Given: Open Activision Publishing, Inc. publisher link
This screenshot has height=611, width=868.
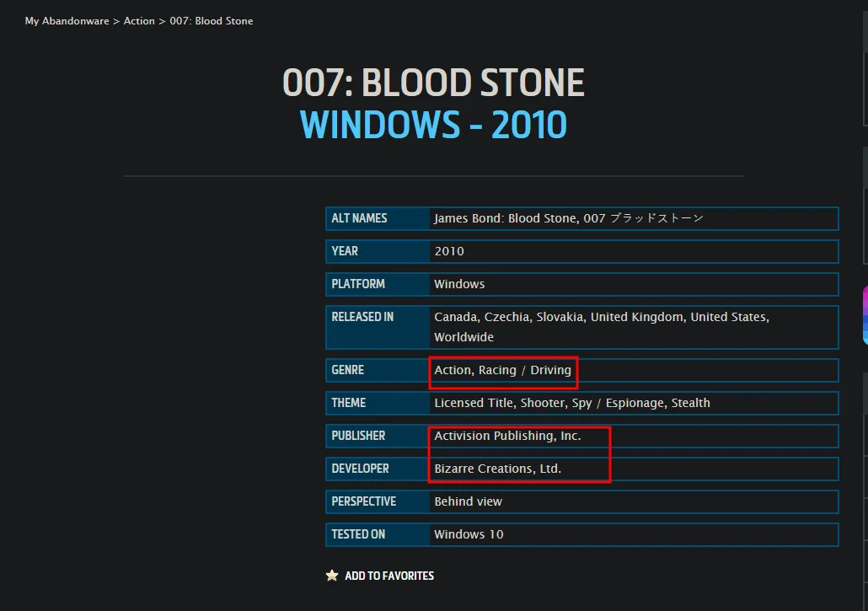Looking at the screenshot, I should point(507,436).
